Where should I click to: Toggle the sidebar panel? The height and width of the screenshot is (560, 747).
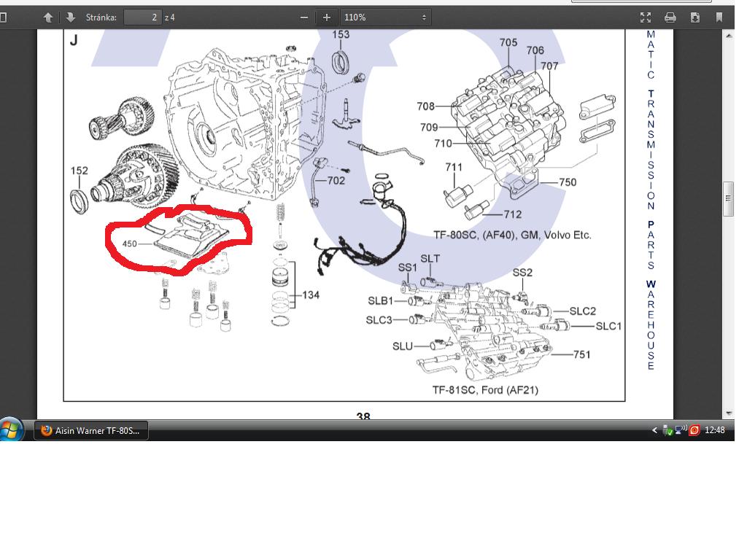pos(4,17)
